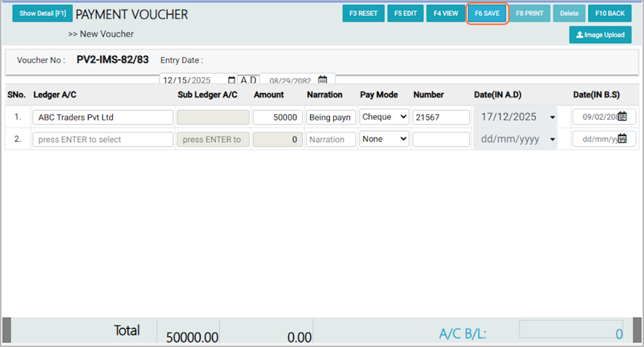Screen dimensions: 644x347
Task: Click the row 1 Narration field
Action: (330, 117)
